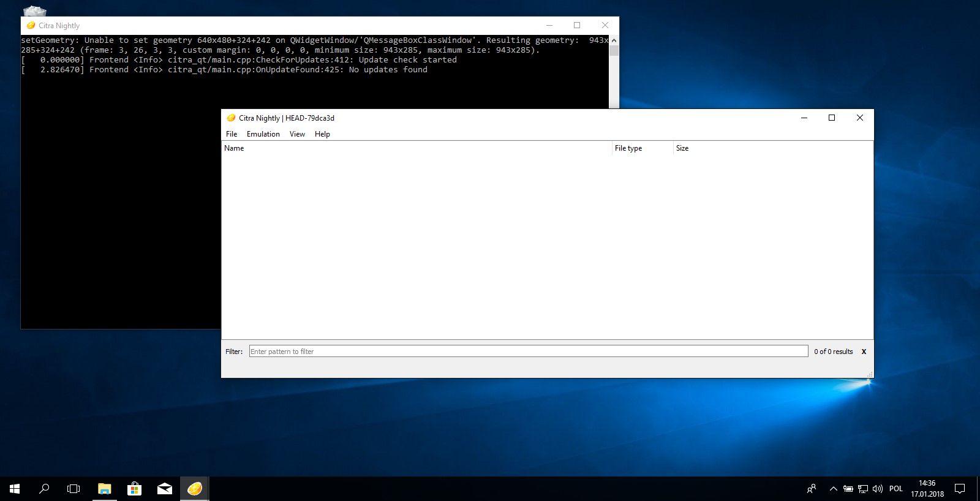Click the Citra taskbar icon
The height and width of the screenshot is (501, 980).
[x=195, y=489]
